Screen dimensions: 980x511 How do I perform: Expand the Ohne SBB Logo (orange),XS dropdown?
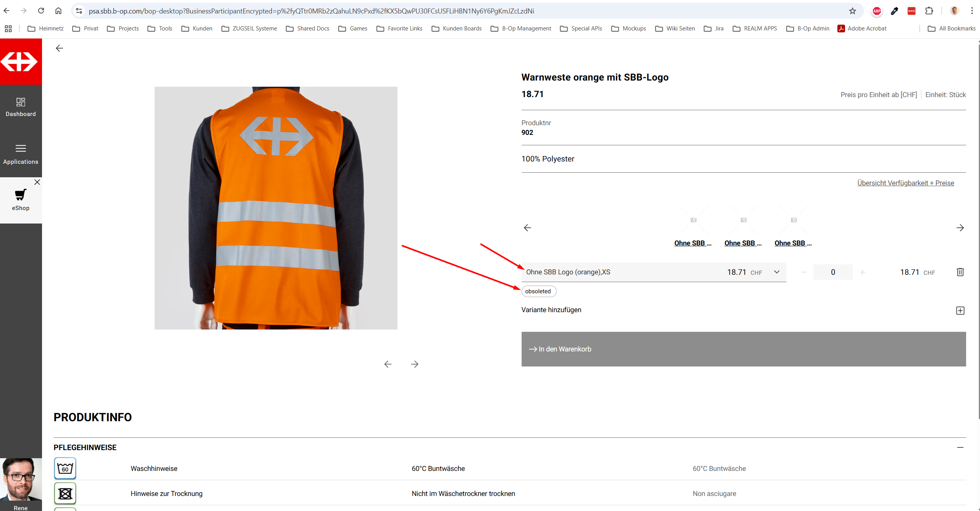click(x=776, y=272)
